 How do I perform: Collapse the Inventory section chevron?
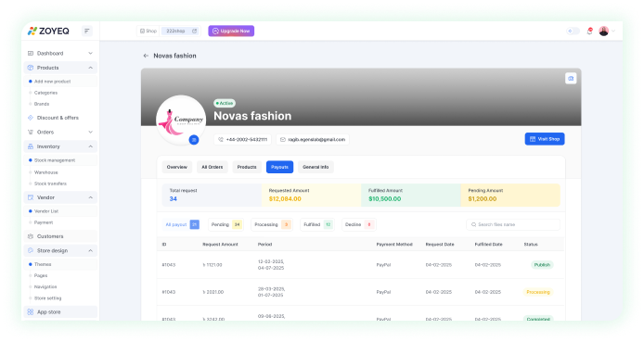point(90,146)
